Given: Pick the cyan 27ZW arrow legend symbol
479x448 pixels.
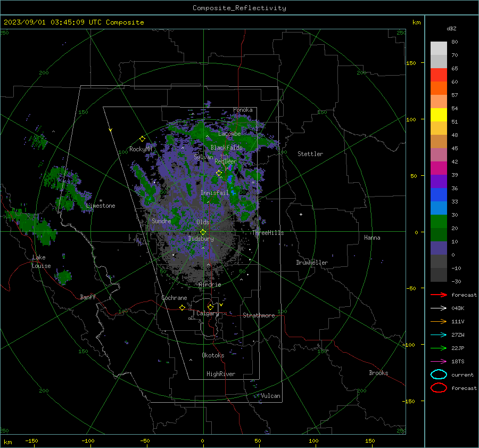Looking at the screenshot, I should coord(439,335).
